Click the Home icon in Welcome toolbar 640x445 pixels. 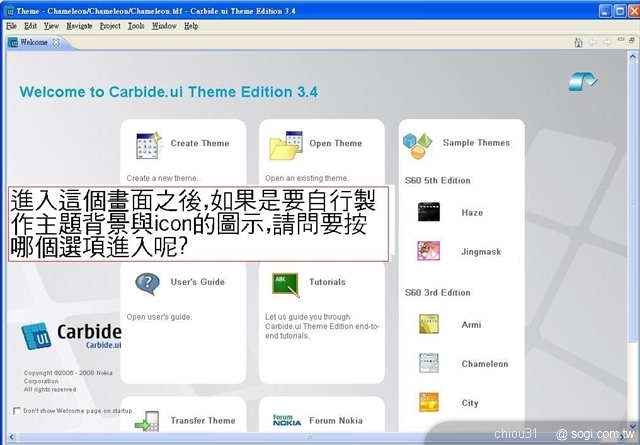tap(578, 42)
